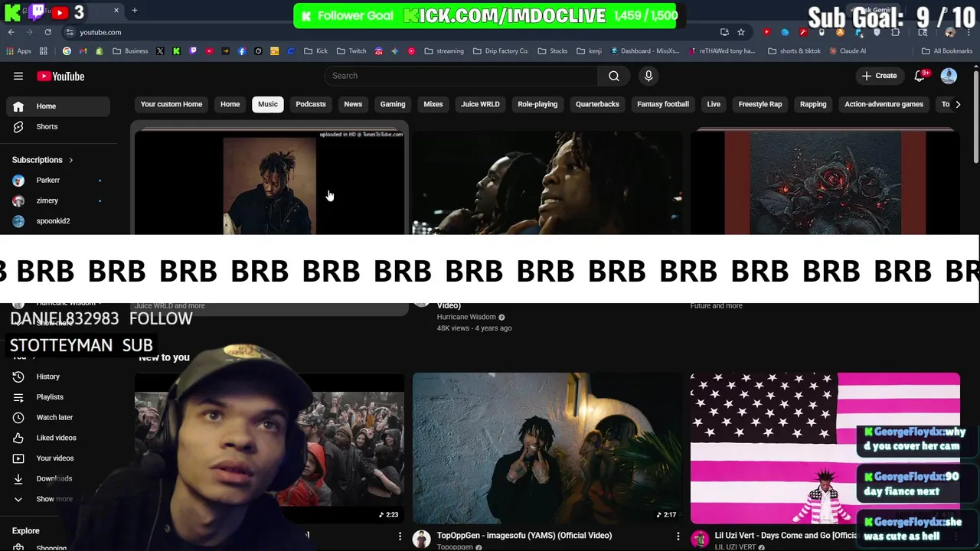Open the Kick bookmarks folder
Viewport: 980px width, 551px height.
(315, 51)
